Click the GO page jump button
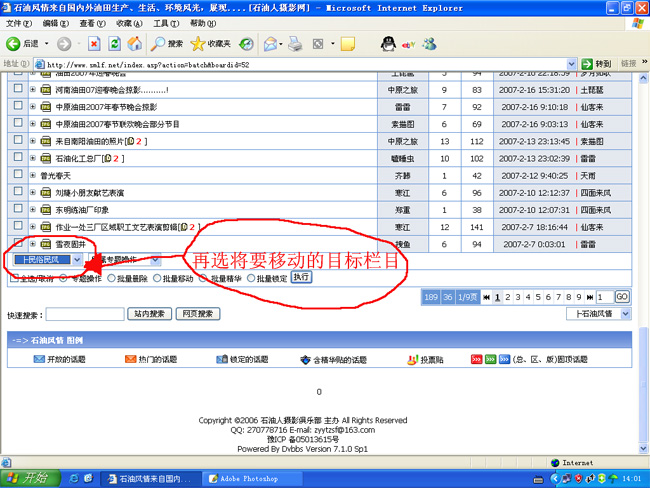The height and width of the screenshot is (488, 650). click(622, 297)
